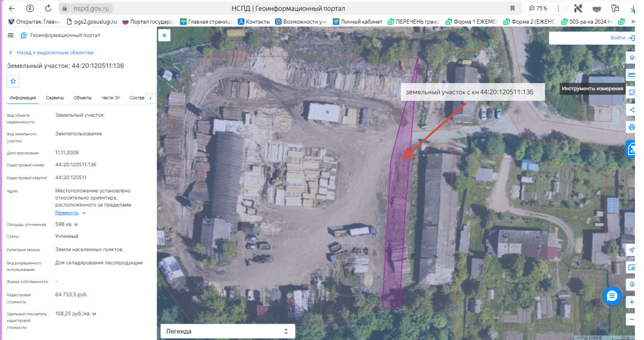Expand the address via the chevron after Развернуть
Image resolution: width=644 pixels, height=340 pixels.
pos(84,213)
